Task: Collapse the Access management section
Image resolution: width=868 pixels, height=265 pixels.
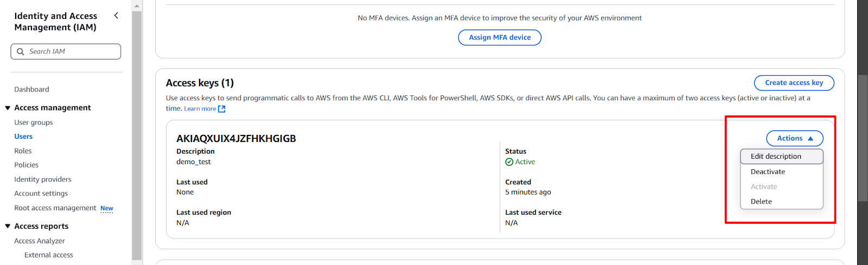Action: click(x=8, y=108)
